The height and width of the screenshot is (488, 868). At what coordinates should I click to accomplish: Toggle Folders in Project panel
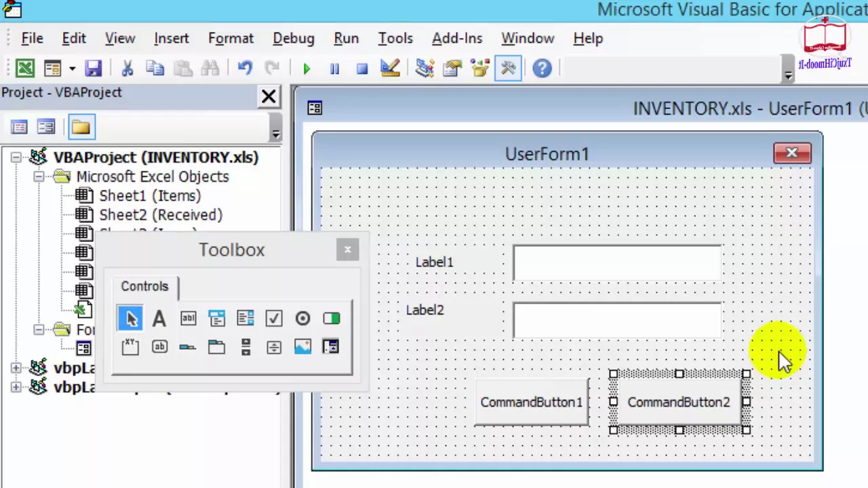81,127
